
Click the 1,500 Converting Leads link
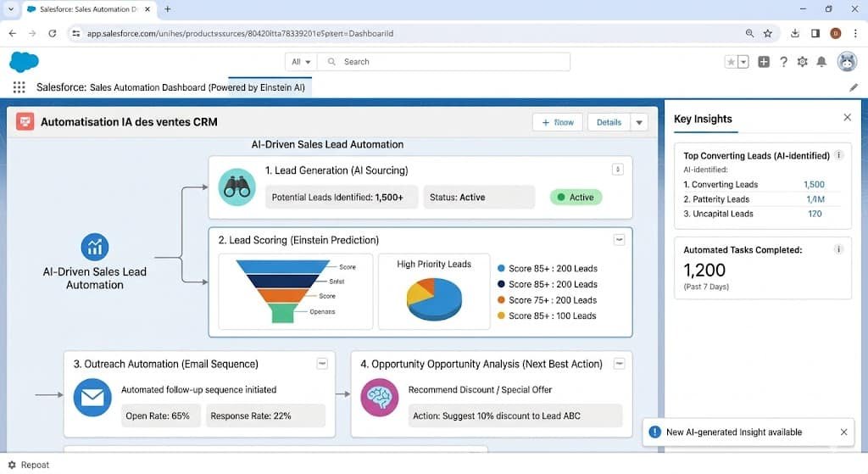click(814, 184)
